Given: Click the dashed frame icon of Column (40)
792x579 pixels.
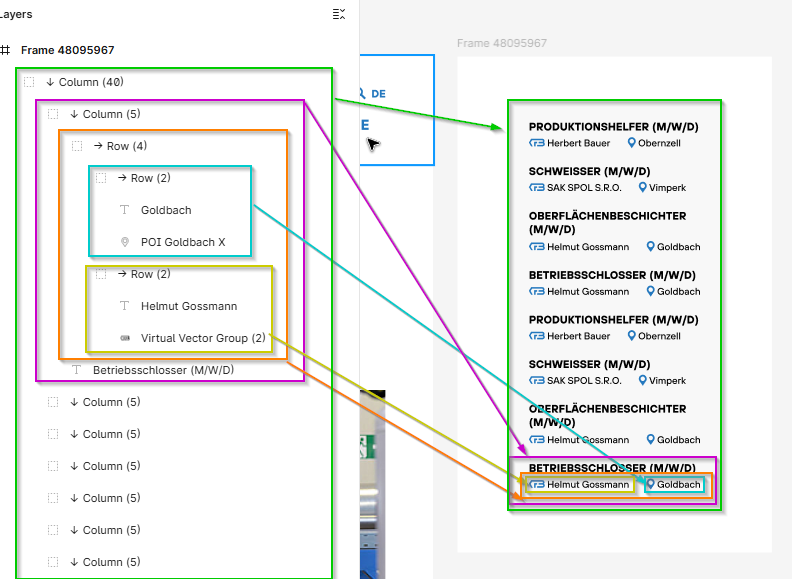Looking at the screenshot, I should (29, 82).
